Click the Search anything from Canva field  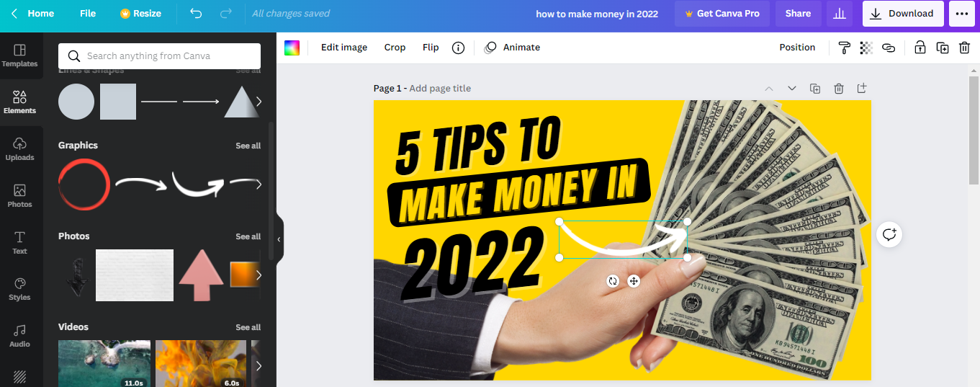159,56
